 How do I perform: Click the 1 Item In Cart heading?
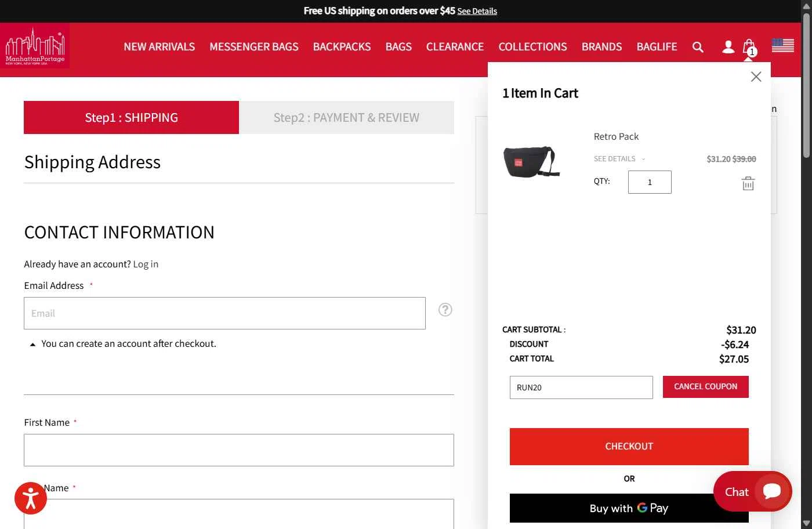540,93
